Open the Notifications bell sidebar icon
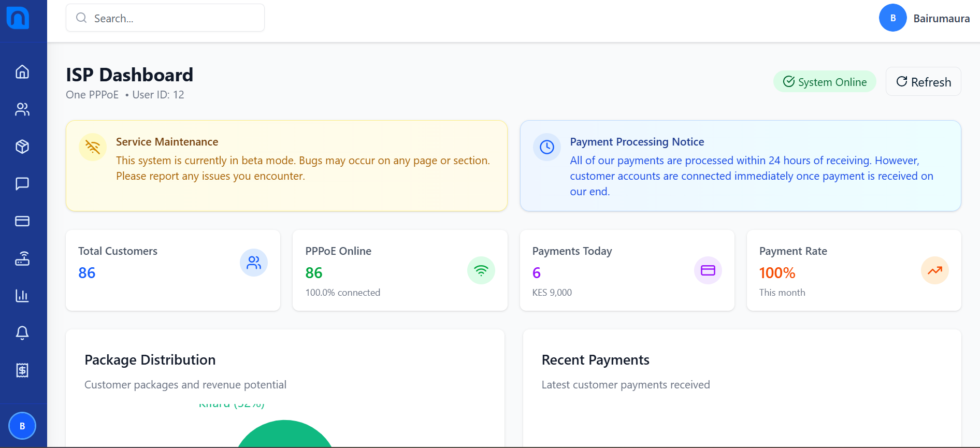980x448 pixels. [22, 333]
